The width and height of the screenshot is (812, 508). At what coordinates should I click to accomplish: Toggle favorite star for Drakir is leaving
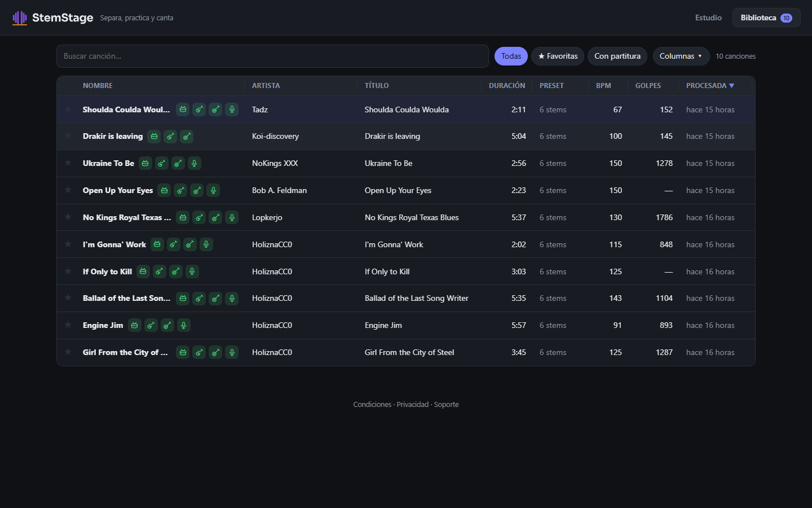tap(68, 136)
